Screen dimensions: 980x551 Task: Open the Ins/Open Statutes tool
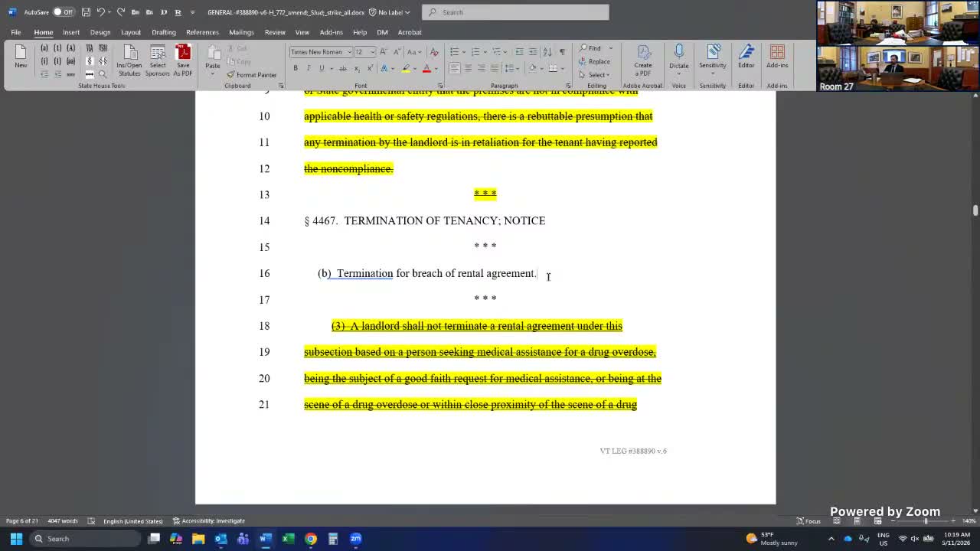(129, 60)
